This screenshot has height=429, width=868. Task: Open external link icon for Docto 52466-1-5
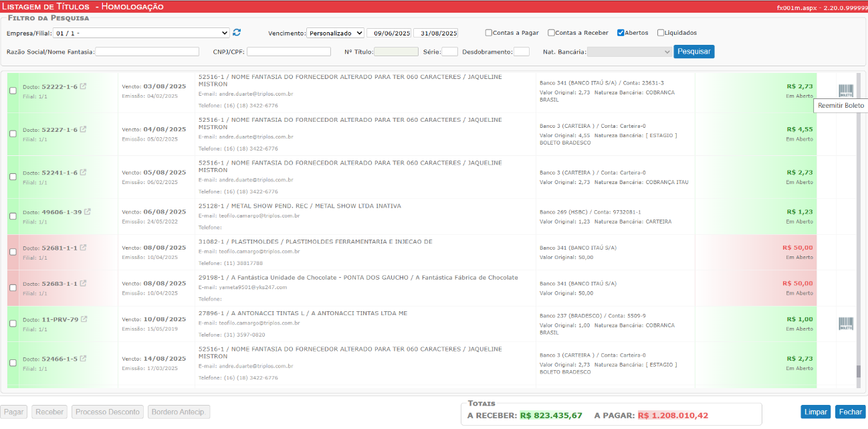(x=83, y=358)
